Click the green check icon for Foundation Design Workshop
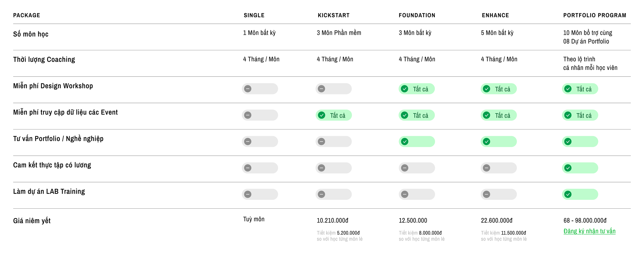Screen dimensions: 644x277 click(x=404, y=89)
